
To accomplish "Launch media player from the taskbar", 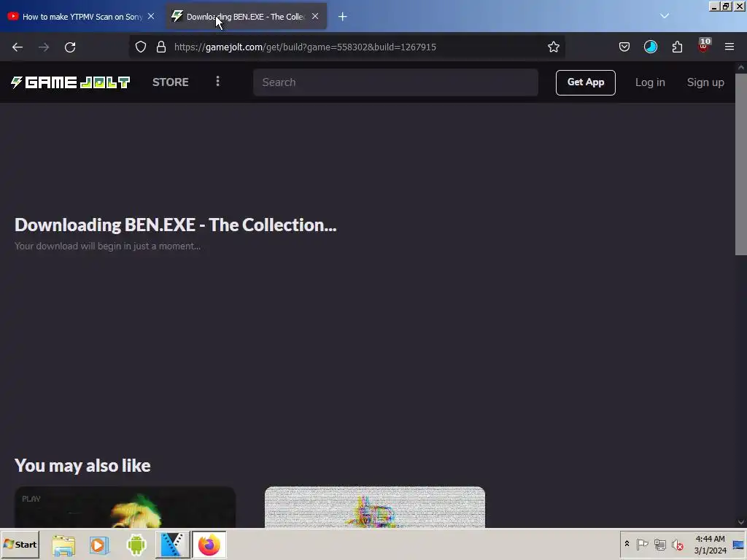I will point(99,545).
